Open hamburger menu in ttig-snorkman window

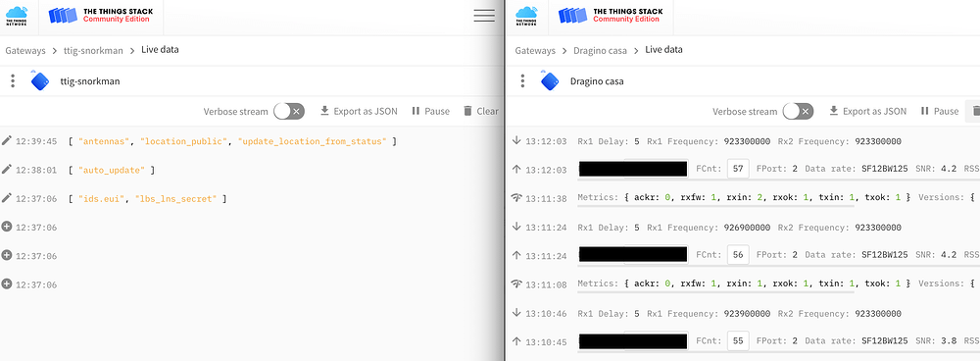484,17
